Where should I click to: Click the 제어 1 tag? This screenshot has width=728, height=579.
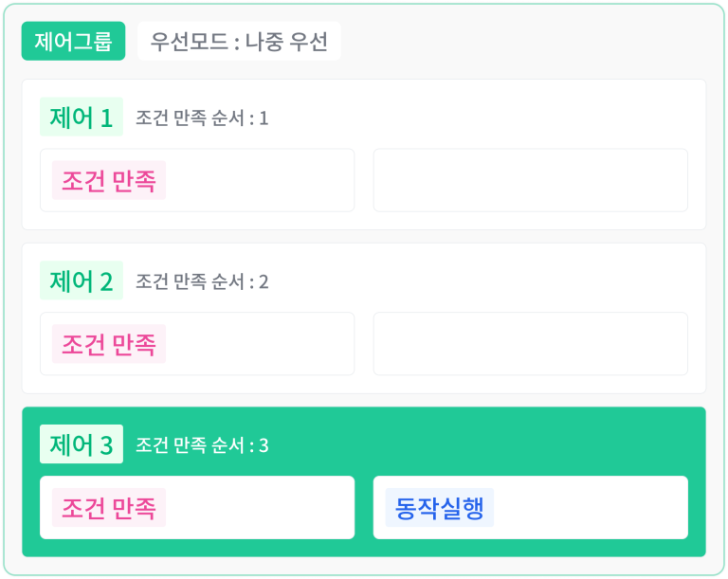[x=82, y=117]
